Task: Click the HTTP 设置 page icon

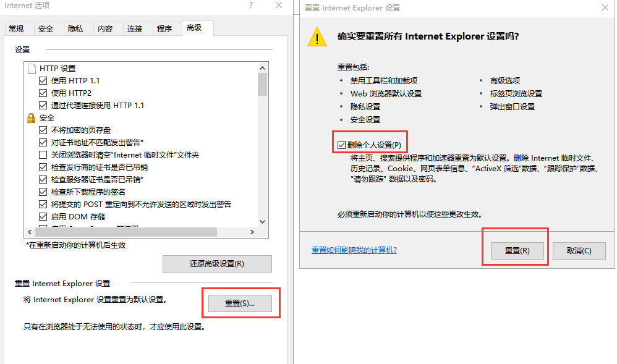Action: [32, 69]
